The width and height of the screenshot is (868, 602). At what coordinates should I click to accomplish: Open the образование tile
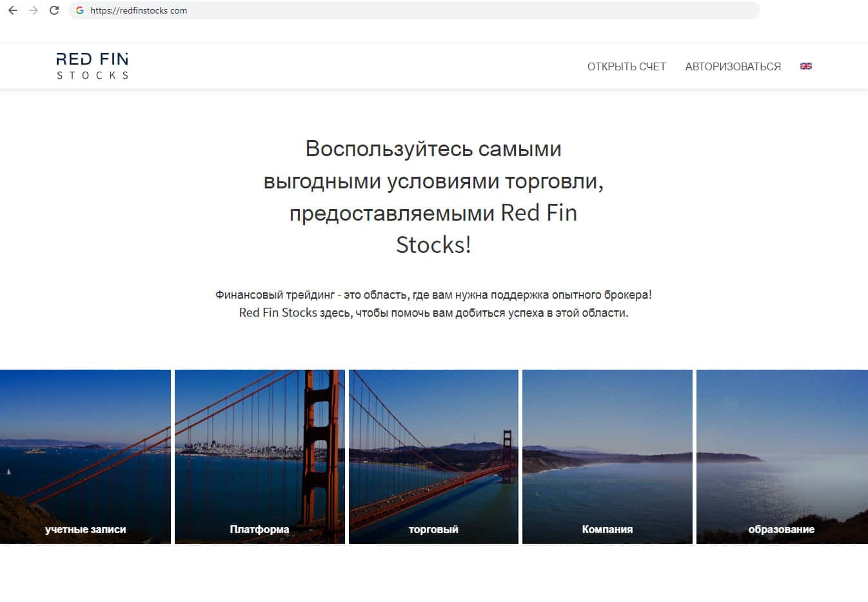782,457
